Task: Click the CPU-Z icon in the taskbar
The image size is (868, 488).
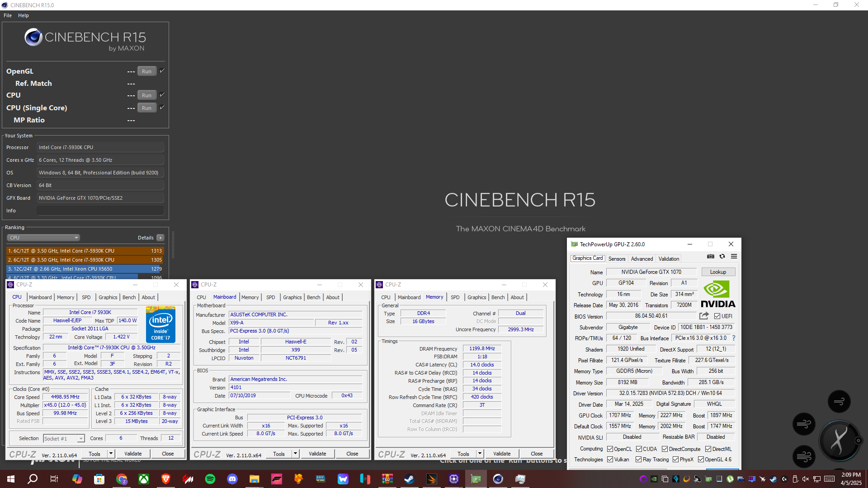Action: click(454, 479)
